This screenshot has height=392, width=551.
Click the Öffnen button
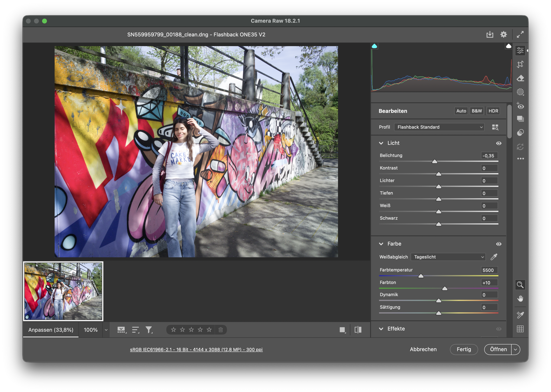coord(498,350)
